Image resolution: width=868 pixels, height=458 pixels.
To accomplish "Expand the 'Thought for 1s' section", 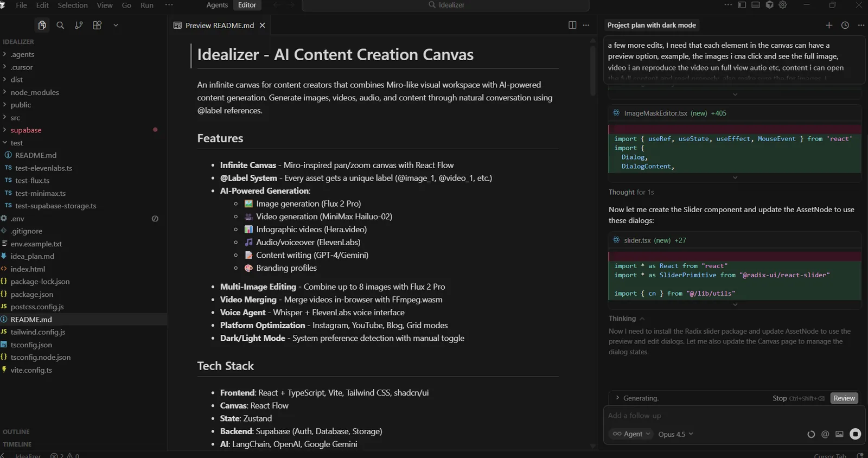I will coord(631,192).
